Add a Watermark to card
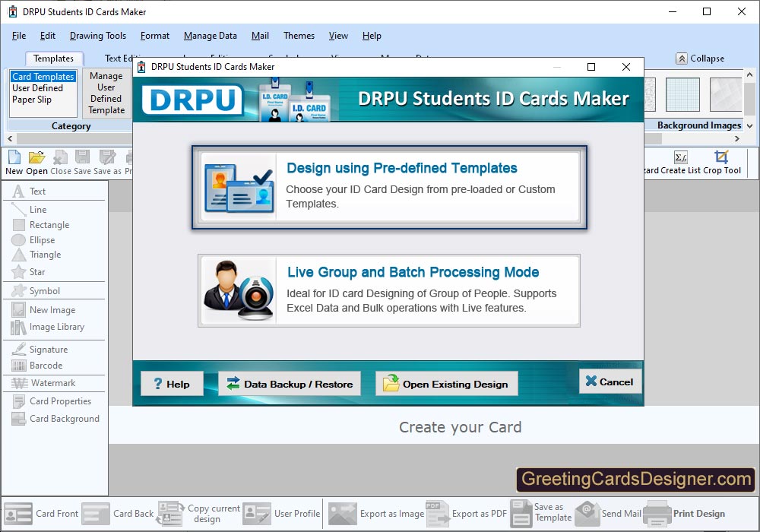The width and height of the screenshot is (760, 532). pyautogui.click(x=43, y=383)
